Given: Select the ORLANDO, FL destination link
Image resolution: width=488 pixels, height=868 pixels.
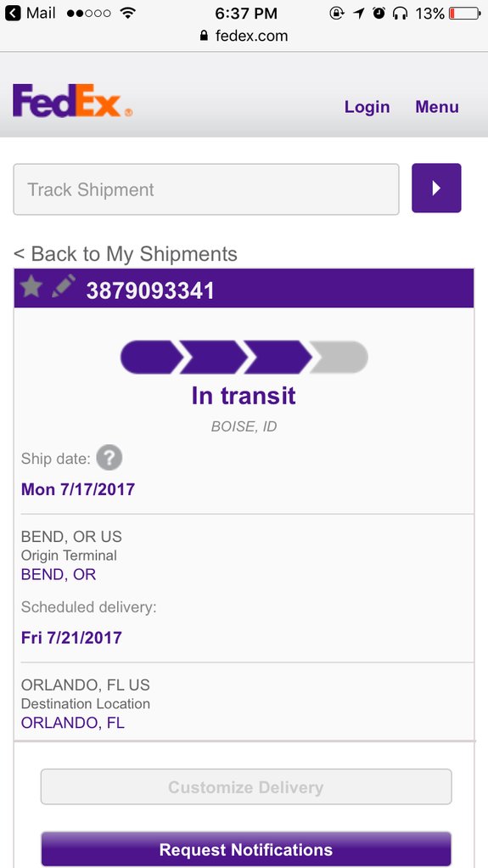Looking at the screenshot, I should click(x=72, y=723).
